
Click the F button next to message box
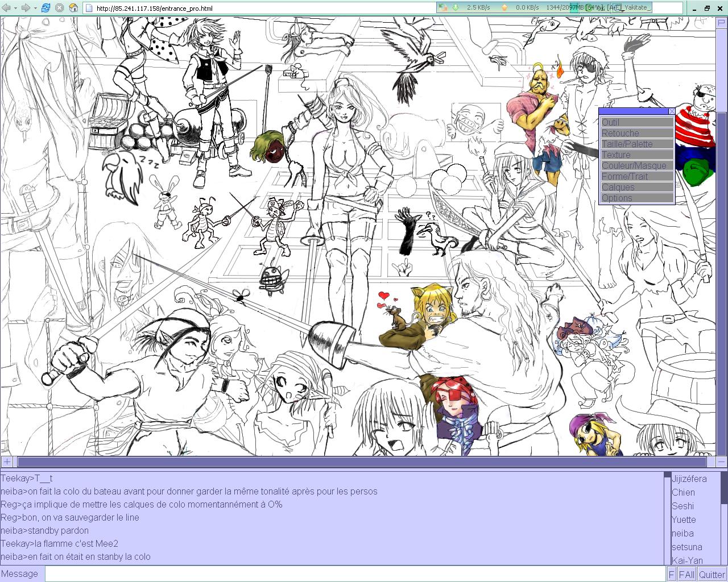pyautogui.click(x=671, y=575)
